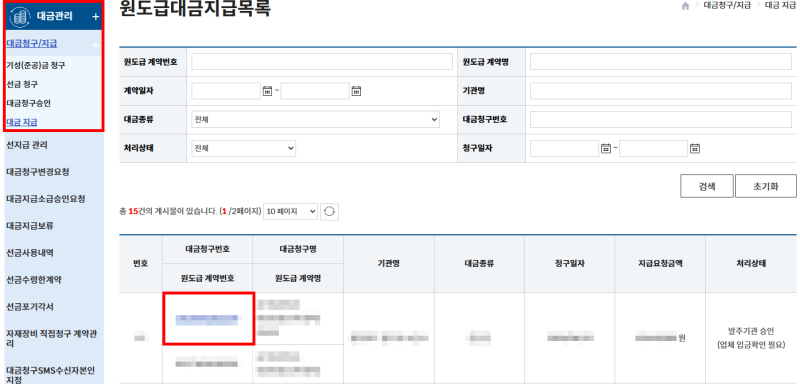Click the 발주기관 승인 status text
The height and width of the screenshot is (384, 800).
point(751,331)
